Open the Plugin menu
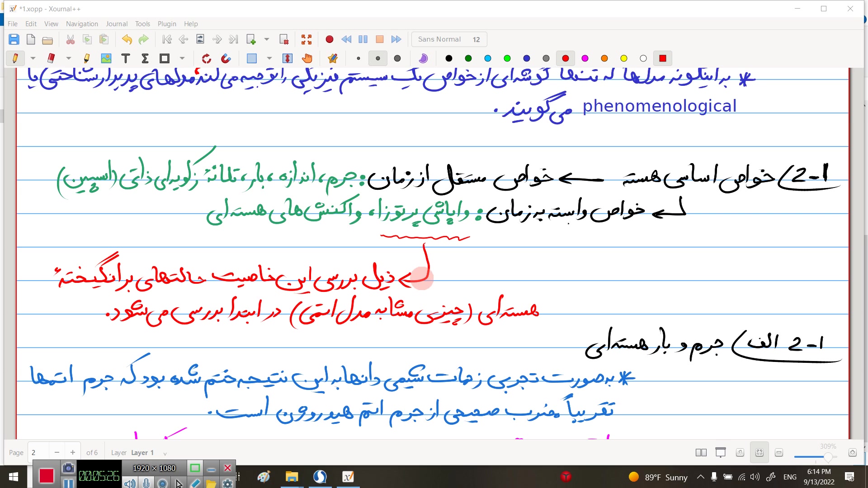Screen dimensions: 868x488 [x=167, y=23]
